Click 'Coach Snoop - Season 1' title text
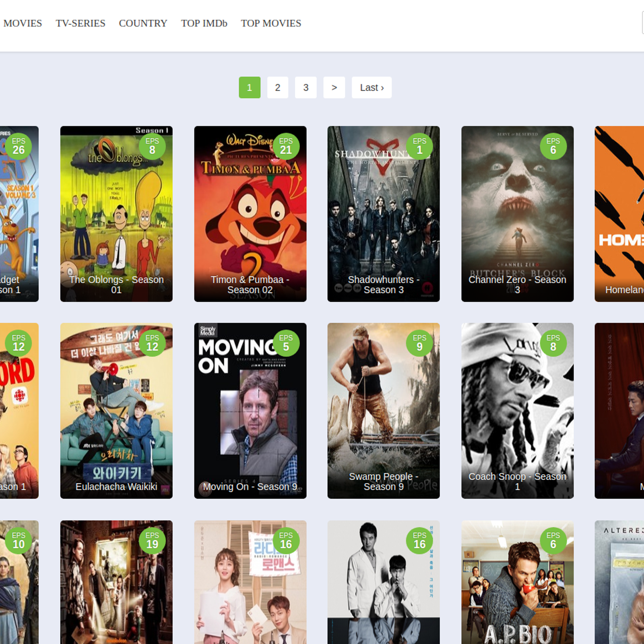 coord(517,481)
